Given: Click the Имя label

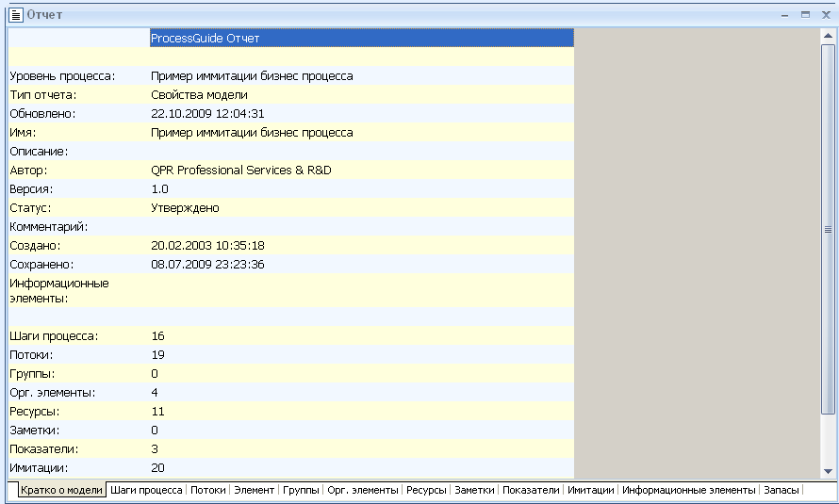Looking at the screenshot, I should point(23,133).
